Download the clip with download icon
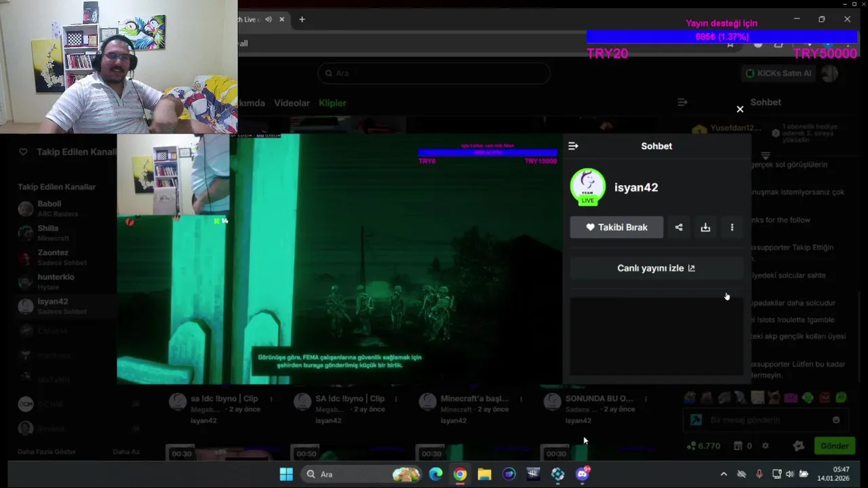 point(705,227)
